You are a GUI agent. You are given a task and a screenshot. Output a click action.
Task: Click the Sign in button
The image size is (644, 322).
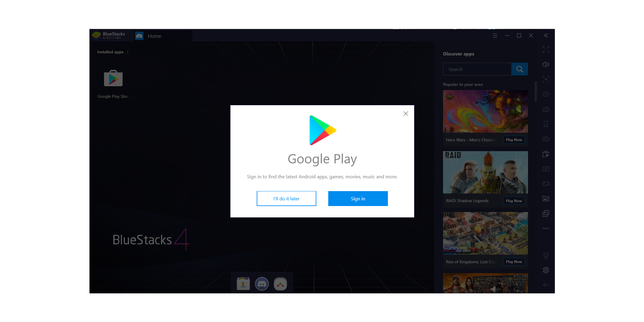point(358,199)
